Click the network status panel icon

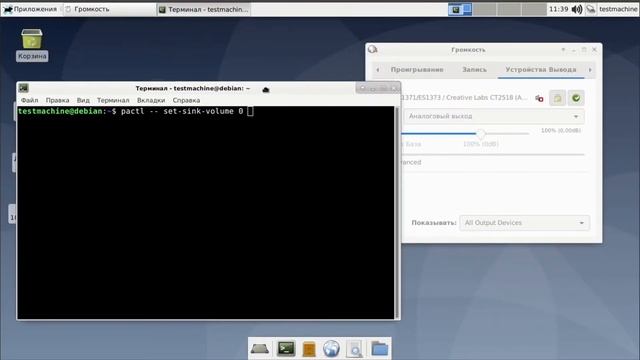[x=591, y=9]
